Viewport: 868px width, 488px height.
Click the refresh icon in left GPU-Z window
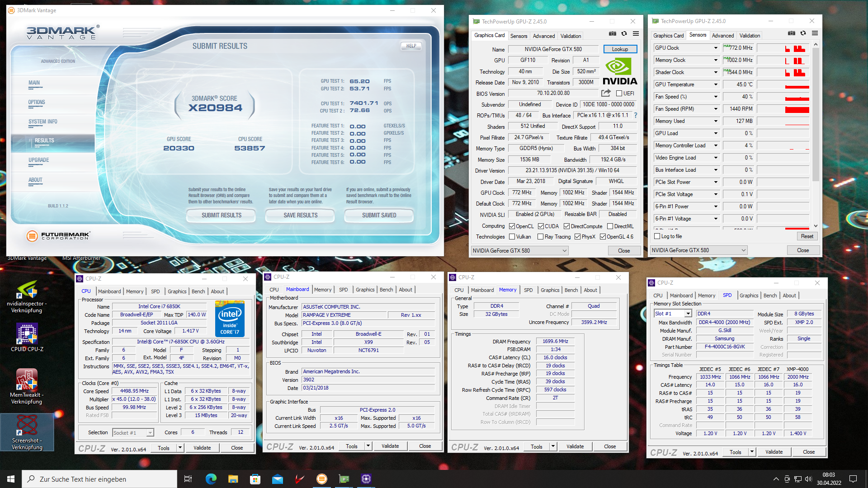(x=624, y=33)
